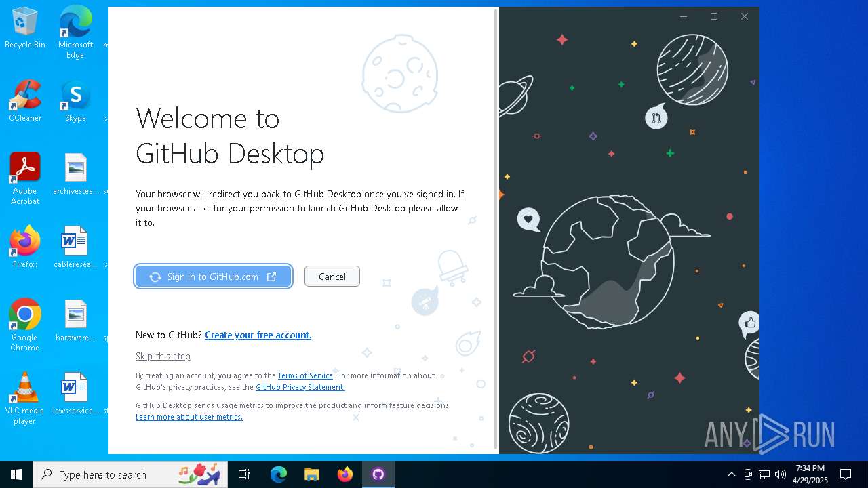
Task: Open Google Chrome desktop shortcut
Action: (25, 325)
